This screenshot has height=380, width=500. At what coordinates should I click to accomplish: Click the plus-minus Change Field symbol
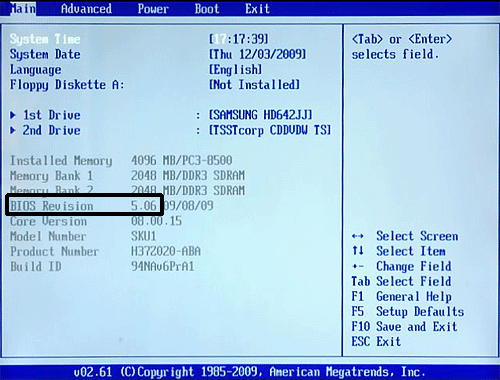358,267
